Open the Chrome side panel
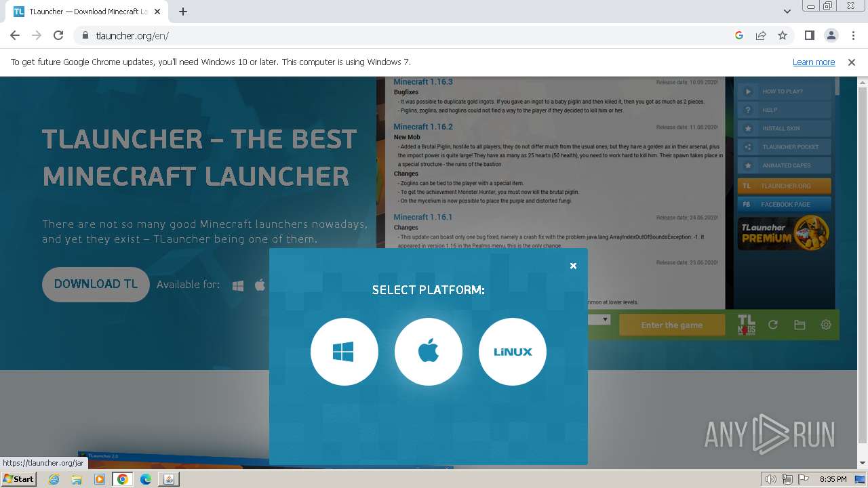The image size is (868, 488). [x=809, y=35]
